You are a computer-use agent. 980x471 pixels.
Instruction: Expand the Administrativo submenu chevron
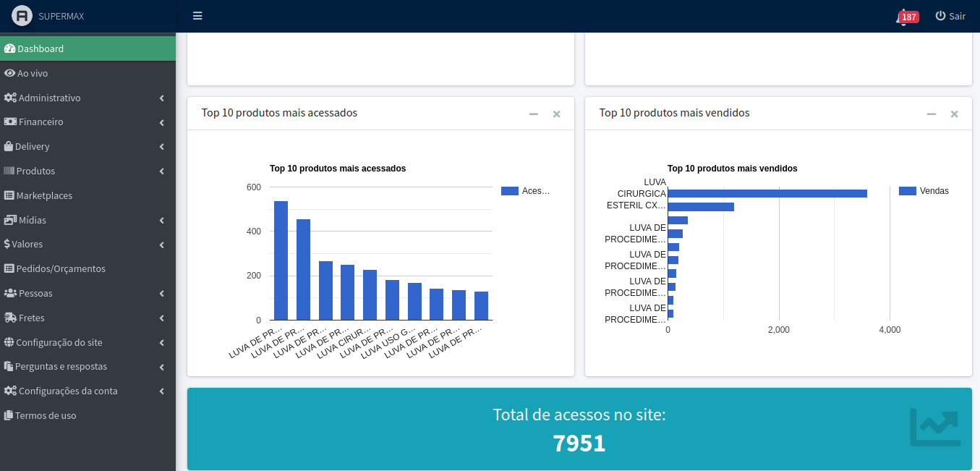162,98
